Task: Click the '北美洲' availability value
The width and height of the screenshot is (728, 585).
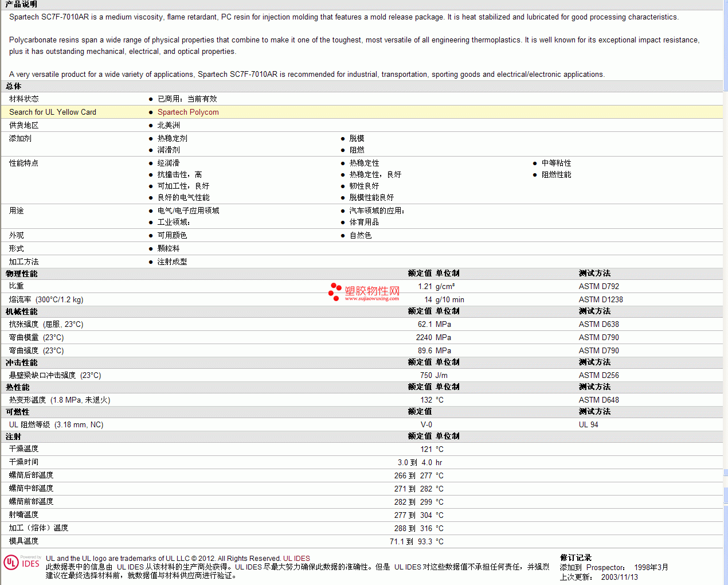Action: (x=169, y=125)
